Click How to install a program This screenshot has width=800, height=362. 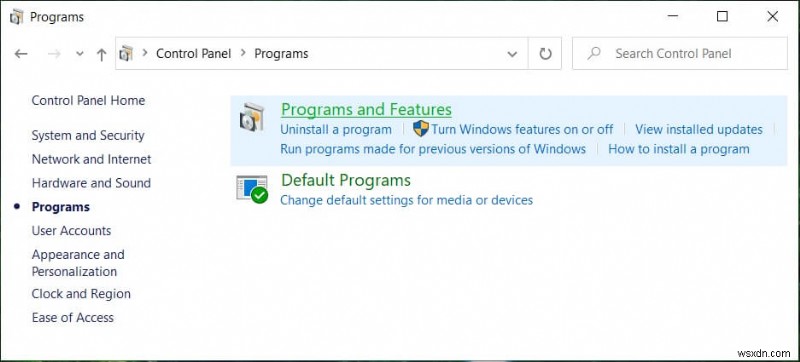tap(679, 149)
